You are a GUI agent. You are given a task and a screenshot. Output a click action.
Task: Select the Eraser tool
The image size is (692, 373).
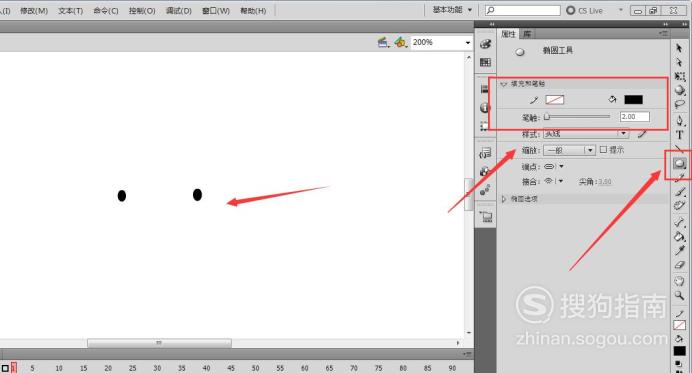(x=680, y=265)
